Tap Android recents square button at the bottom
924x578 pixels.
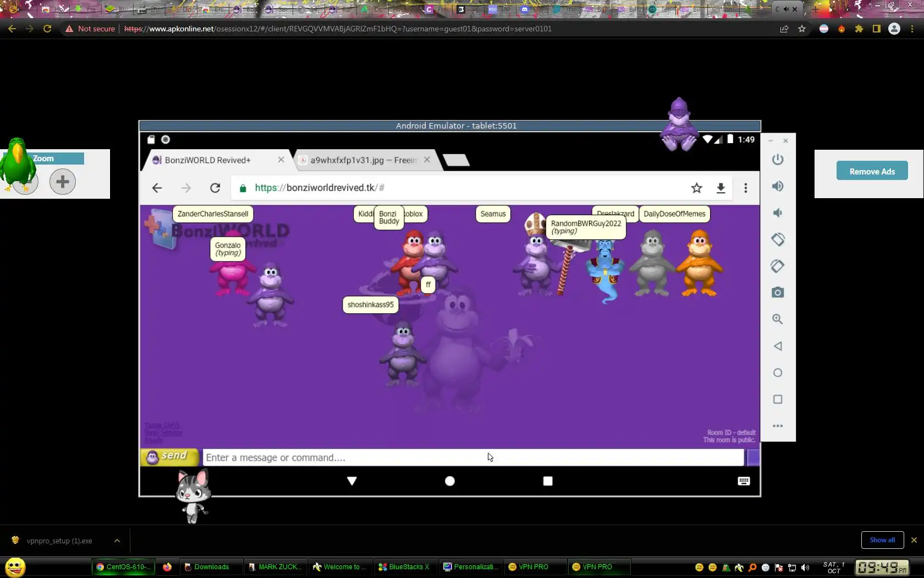point(548,481)
